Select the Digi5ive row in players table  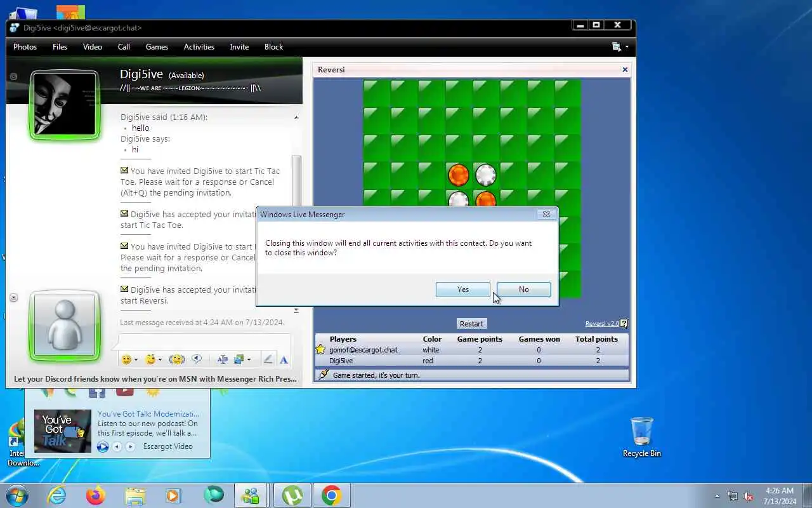point(471,361)
